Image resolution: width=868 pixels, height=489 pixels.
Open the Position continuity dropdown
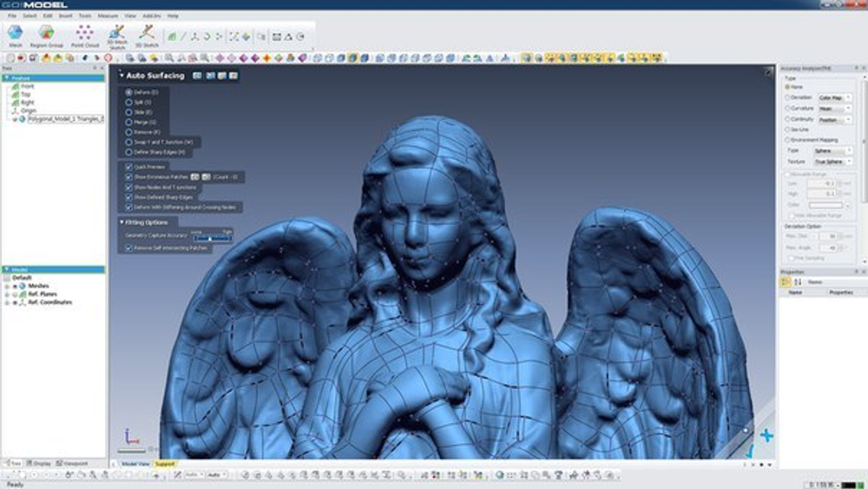point(835,120)
